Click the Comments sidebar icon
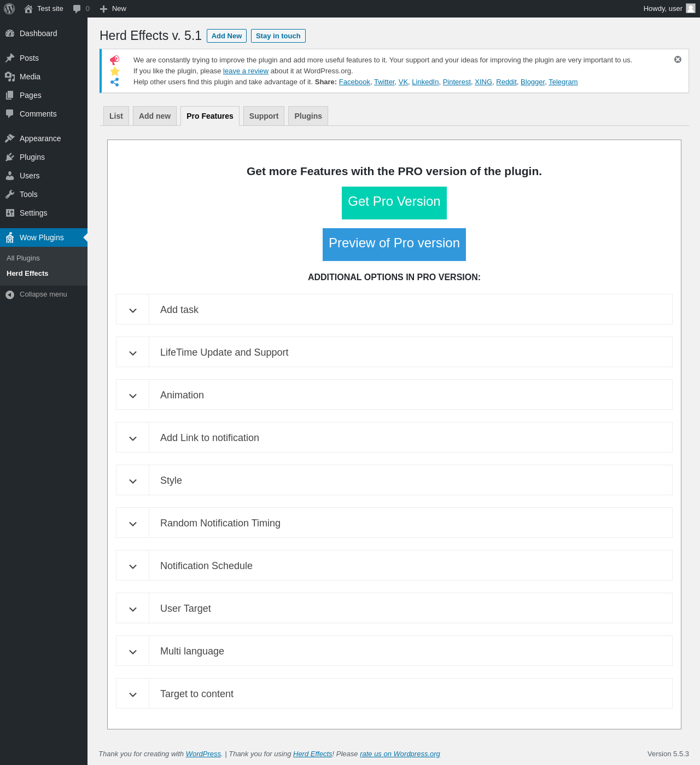Screen dimensions: 700x765 pos(10,114)
